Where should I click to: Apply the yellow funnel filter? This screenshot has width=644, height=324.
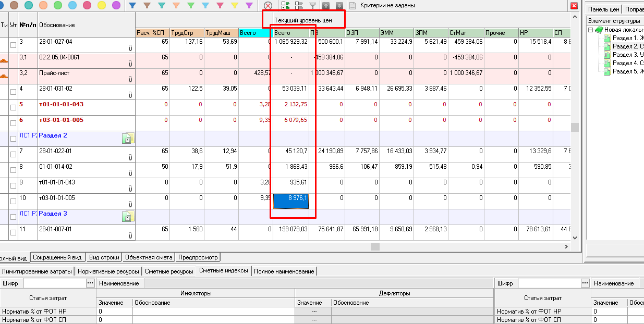coord(235,6)
